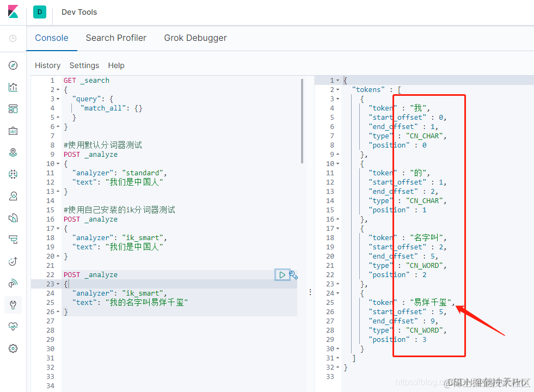Run request with green play button
Viewport: 534px width, 392px height.
282,275
